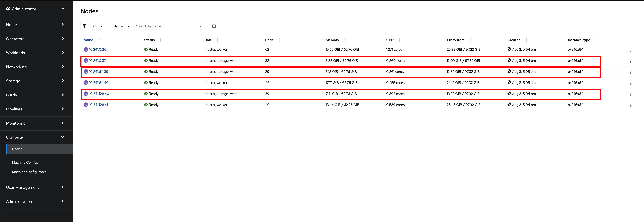Click the funnel Filter icon
This screenshot has width=644, height=222.
84,26
